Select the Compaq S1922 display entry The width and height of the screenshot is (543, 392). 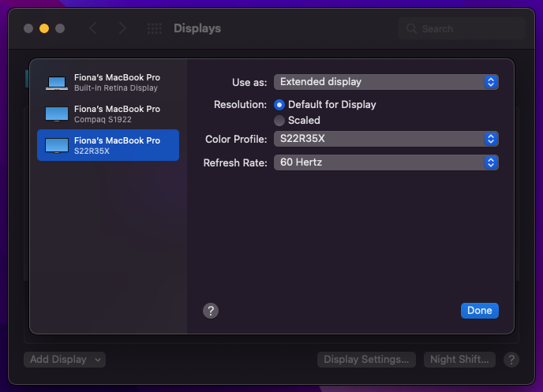click(x=108, y=114)
